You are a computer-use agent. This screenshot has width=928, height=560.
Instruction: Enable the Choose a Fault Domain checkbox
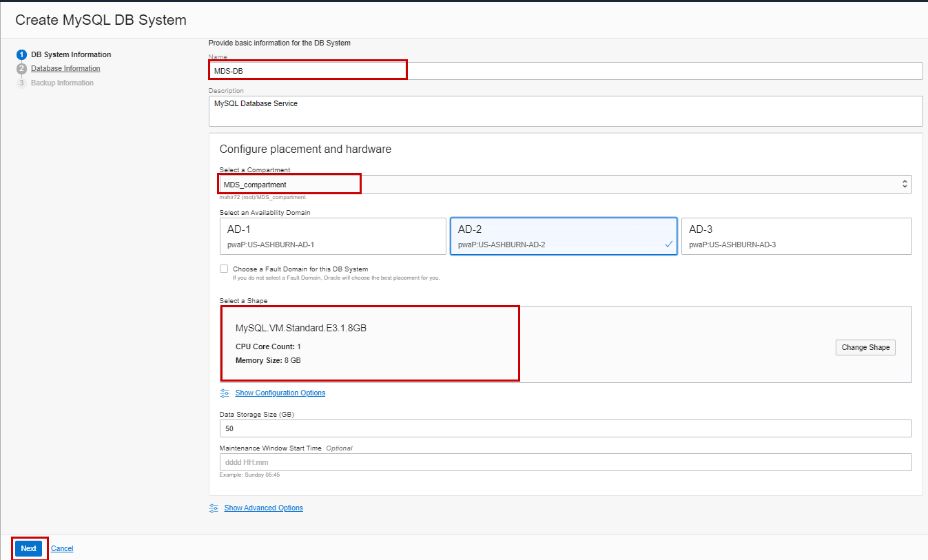[x=224, y=269]
